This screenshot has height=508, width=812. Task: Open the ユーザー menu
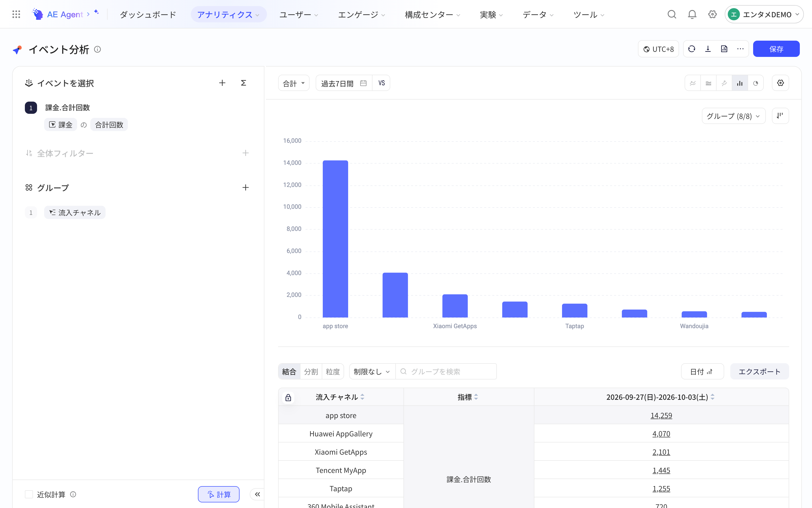point(299,14)
